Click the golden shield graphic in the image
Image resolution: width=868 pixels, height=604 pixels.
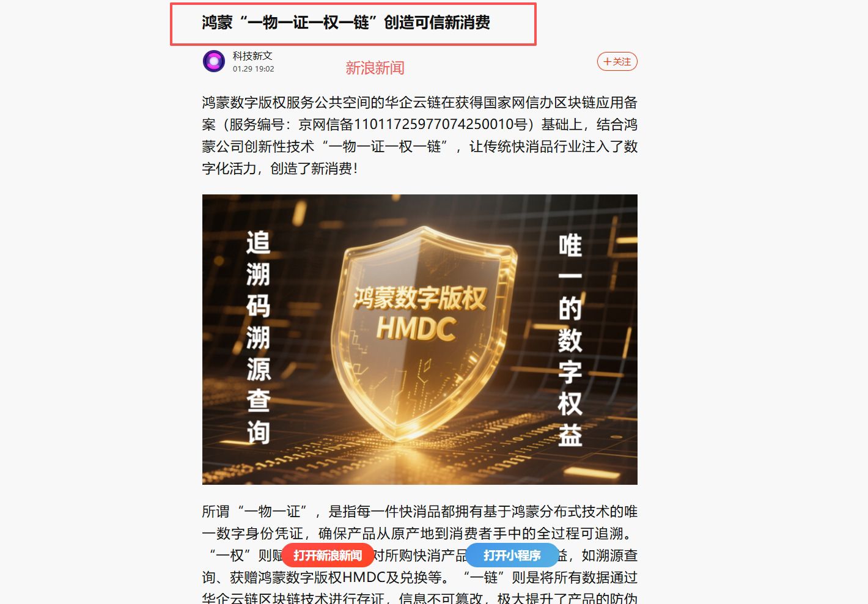422,331
